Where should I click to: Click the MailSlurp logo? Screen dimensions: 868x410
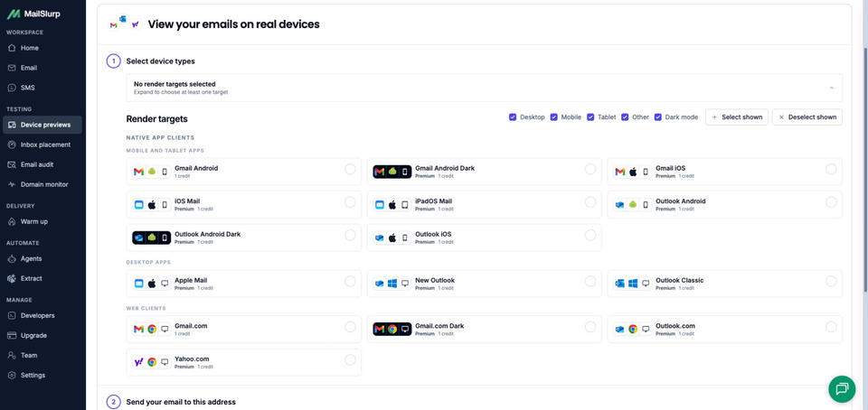coord(33,14)
